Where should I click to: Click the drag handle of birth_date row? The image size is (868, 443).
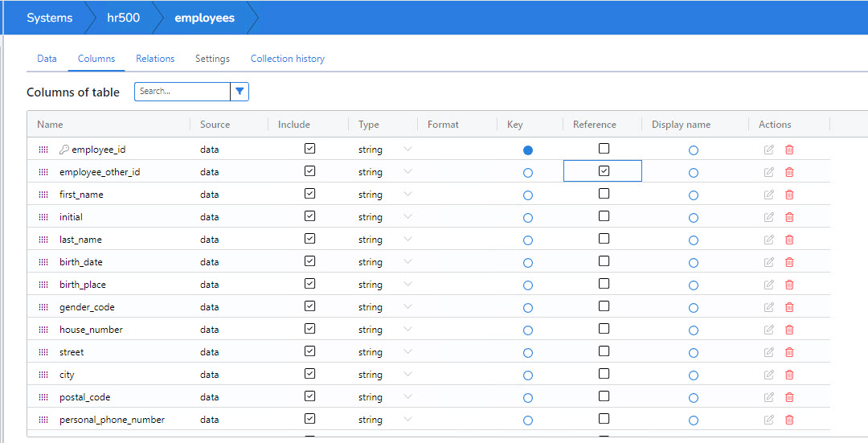pyautogui.click(x=43, y=262)
